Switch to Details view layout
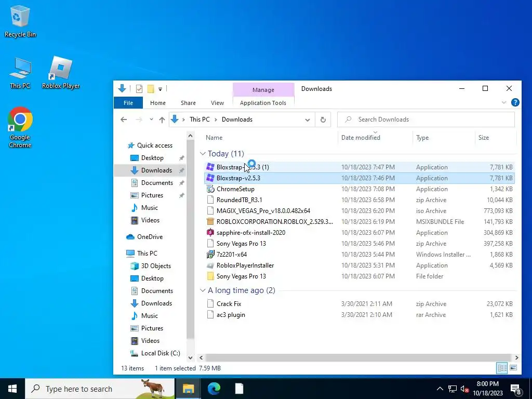This screenshot has height=399, width=532. coord(502,368)
